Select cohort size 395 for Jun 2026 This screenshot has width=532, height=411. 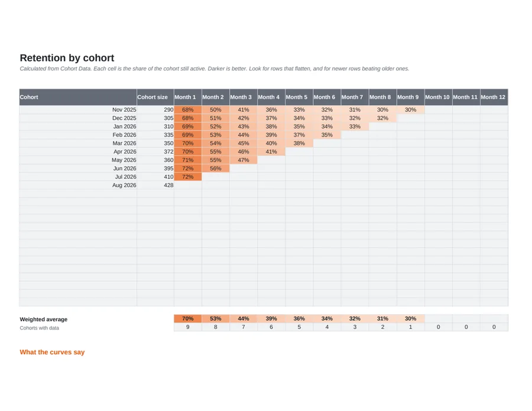click(155, 168)
